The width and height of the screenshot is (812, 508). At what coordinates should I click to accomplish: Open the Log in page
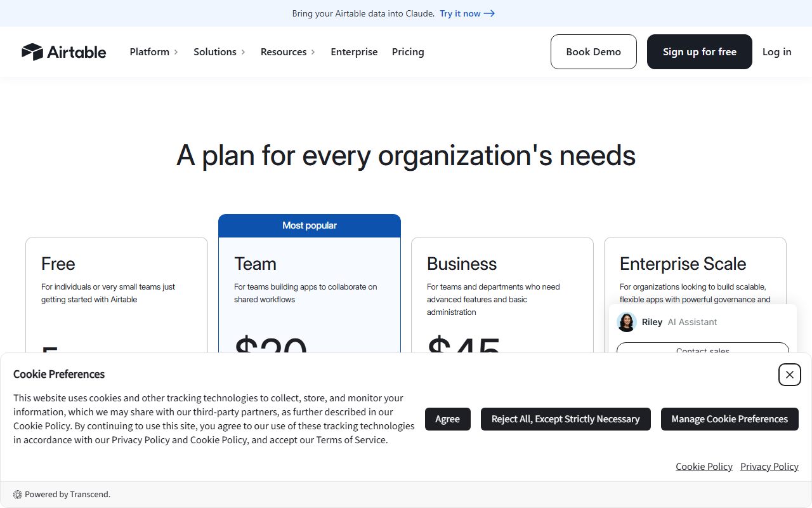[777, 52]
